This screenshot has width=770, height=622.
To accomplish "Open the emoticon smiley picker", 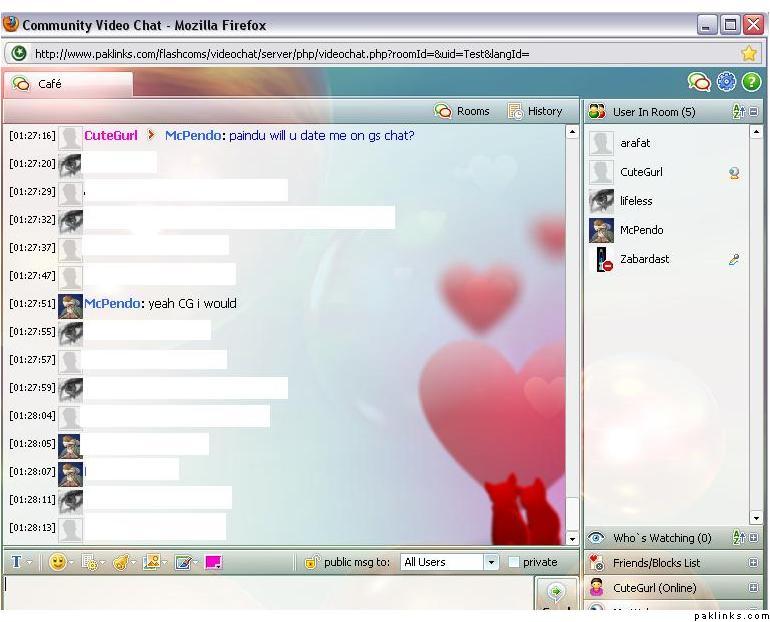I will [58, 563].
